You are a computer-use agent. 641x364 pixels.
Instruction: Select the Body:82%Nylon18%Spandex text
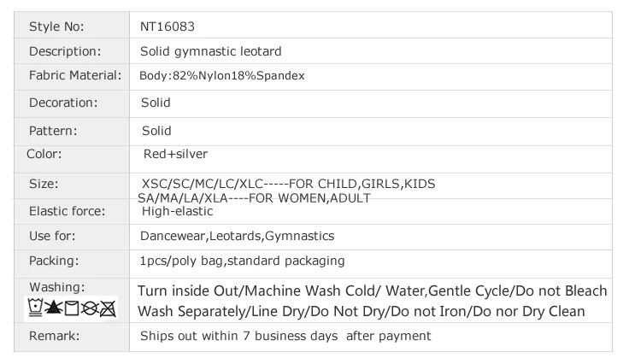pos(222,76)
